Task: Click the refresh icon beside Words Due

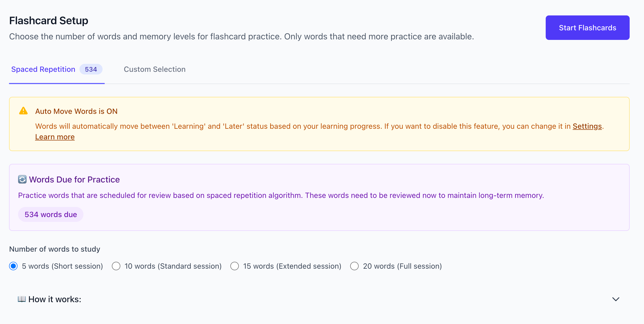Action: (x=22, y=180)
